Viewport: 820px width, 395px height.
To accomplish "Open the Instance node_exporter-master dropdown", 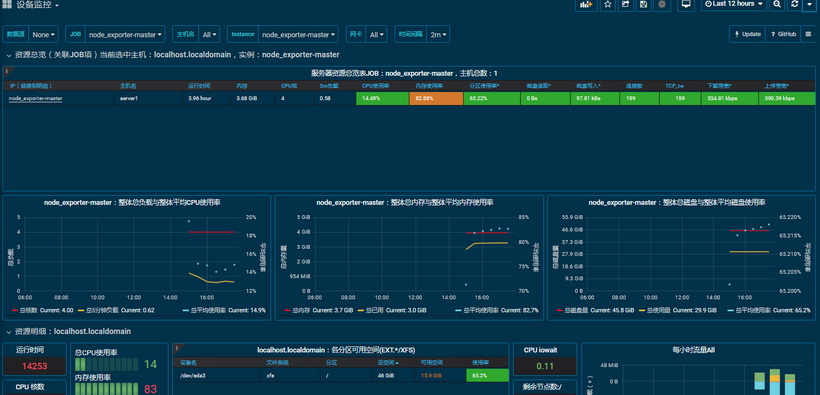I will tap(298, 35).
